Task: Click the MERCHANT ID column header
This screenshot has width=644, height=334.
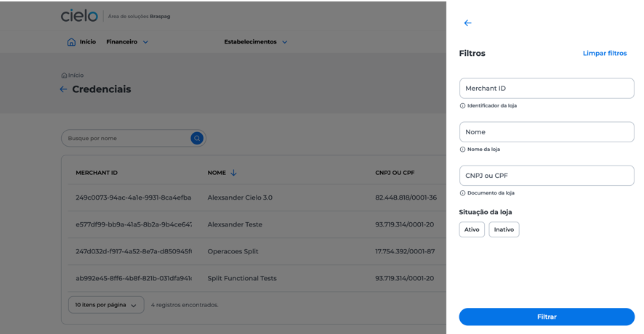Action: point(97,173)
